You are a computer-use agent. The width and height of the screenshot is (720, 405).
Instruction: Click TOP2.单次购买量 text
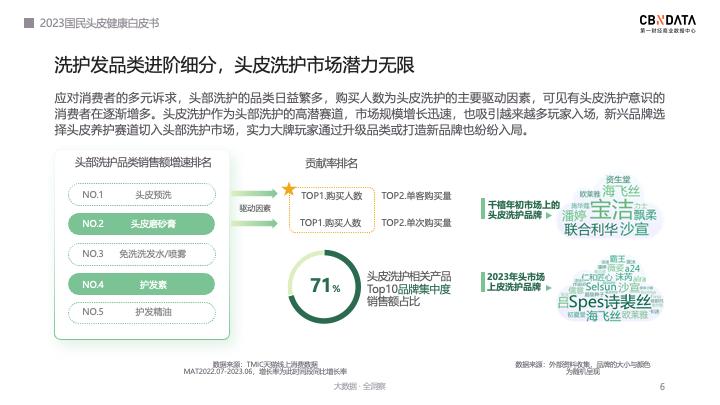416,223
